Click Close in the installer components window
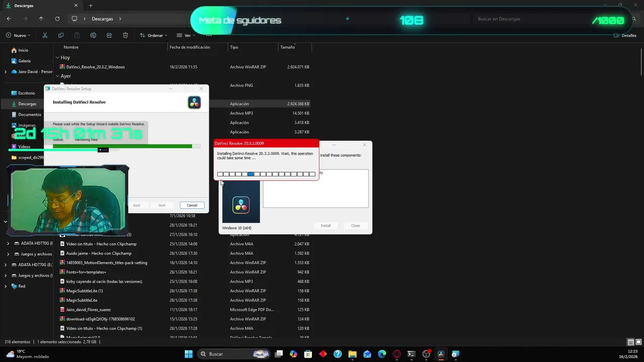This screenshot has width=644, height=362. point(355,225)
